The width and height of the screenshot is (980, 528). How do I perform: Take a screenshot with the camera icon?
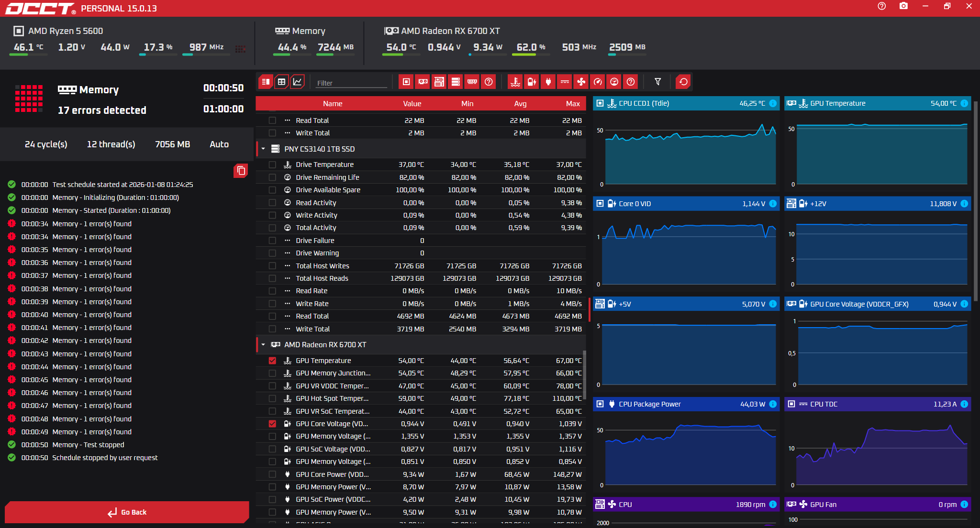[x=903, y=6]
